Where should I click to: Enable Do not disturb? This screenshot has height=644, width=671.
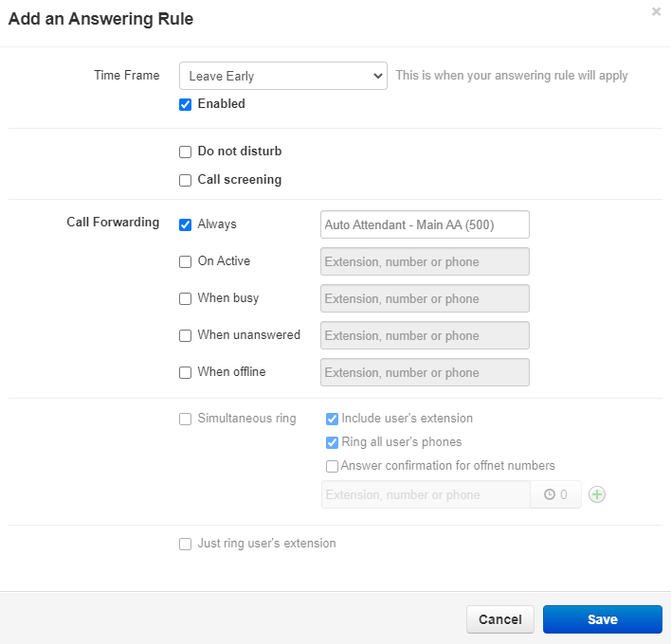[186, 152]
